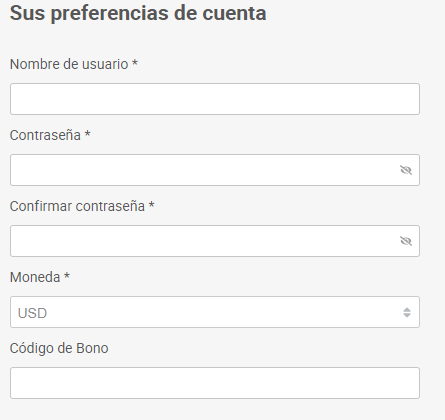Show the password in the Contraseña field
445x420 pixels.
point(406,170)
